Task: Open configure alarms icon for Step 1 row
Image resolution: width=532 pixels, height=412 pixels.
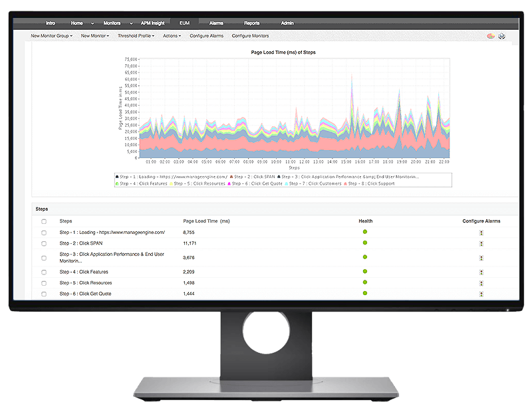Action: click(481, 233)
